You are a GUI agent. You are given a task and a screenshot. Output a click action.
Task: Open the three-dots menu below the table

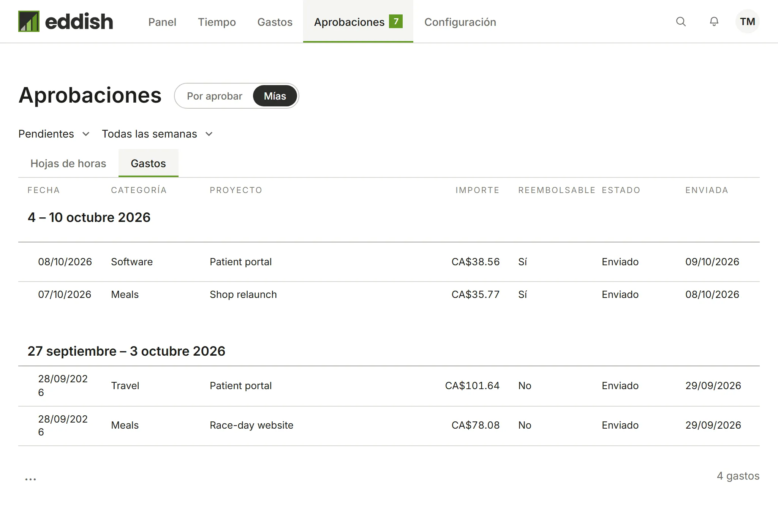30,479
